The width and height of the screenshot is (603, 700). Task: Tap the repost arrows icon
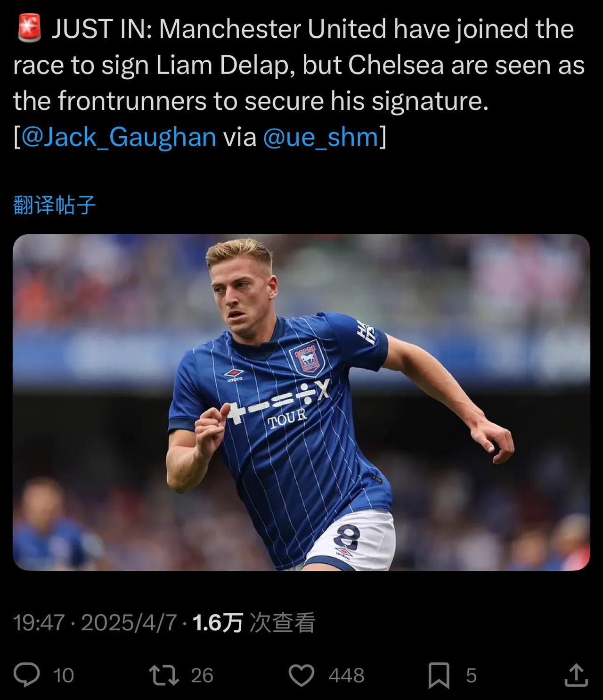tap(164, 675)
